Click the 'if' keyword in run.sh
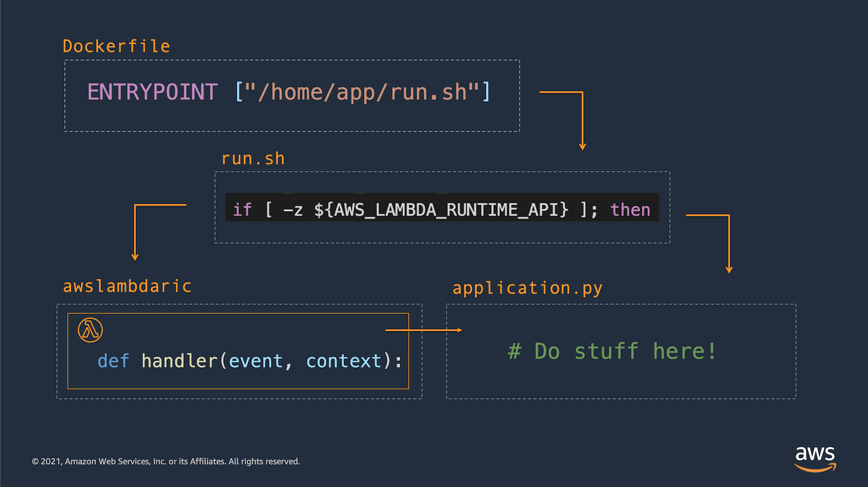Viewport: 868px width, 487px height. tap(242, 210)
